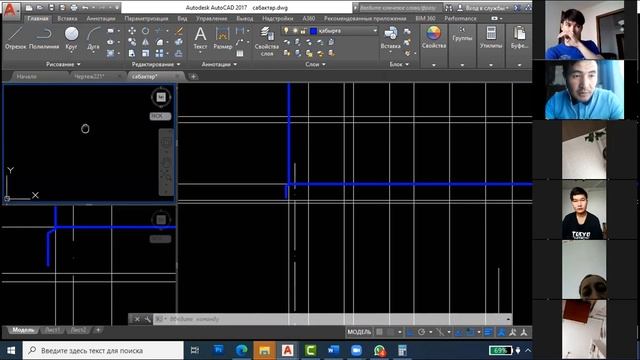
Task: Click the Open file icon in quick access toolbar
Action: point(40,8)
